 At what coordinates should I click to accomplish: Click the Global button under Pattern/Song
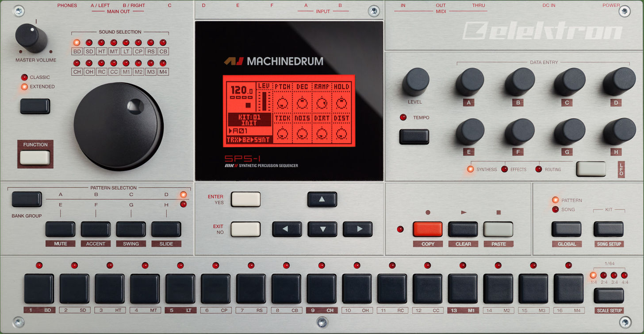(566, 229)
